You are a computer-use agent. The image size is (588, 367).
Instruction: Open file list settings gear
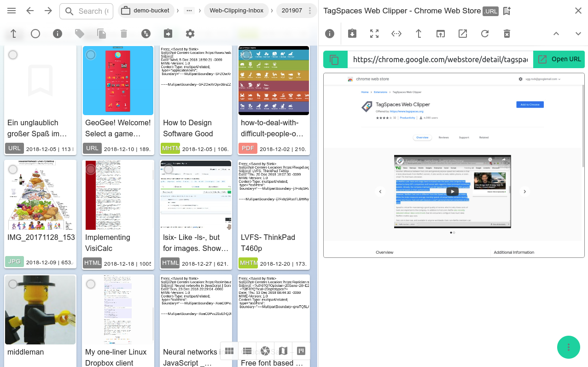190,34
